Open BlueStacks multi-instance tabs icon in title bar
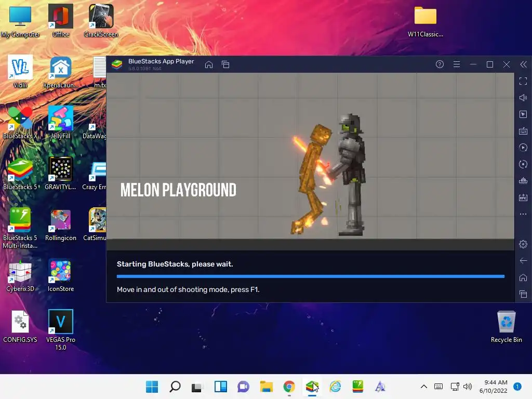Screen dimensions: 532x399 click(225, 64)
